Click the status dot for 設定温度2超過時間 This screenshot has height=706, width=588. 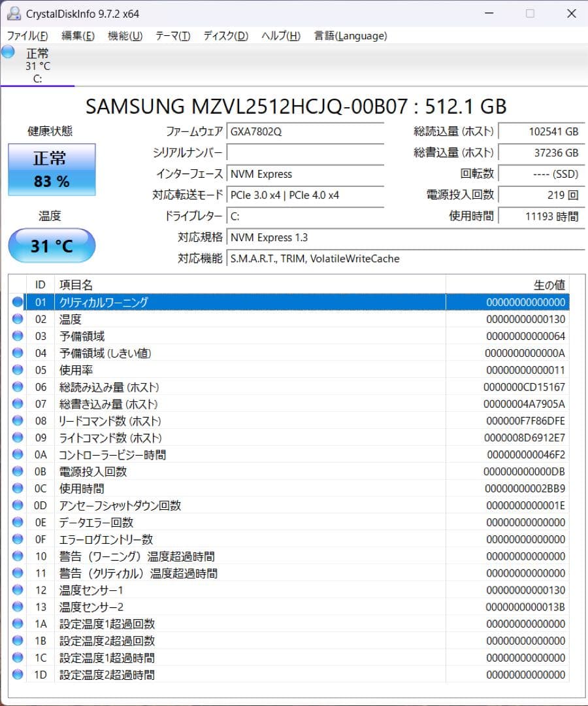tap(16, 675)
